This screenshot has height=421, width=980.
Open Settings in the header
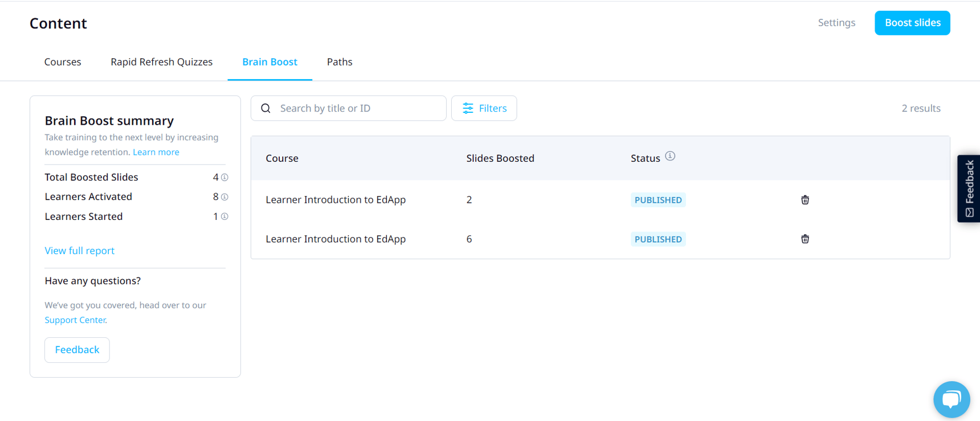pos(836,23)
